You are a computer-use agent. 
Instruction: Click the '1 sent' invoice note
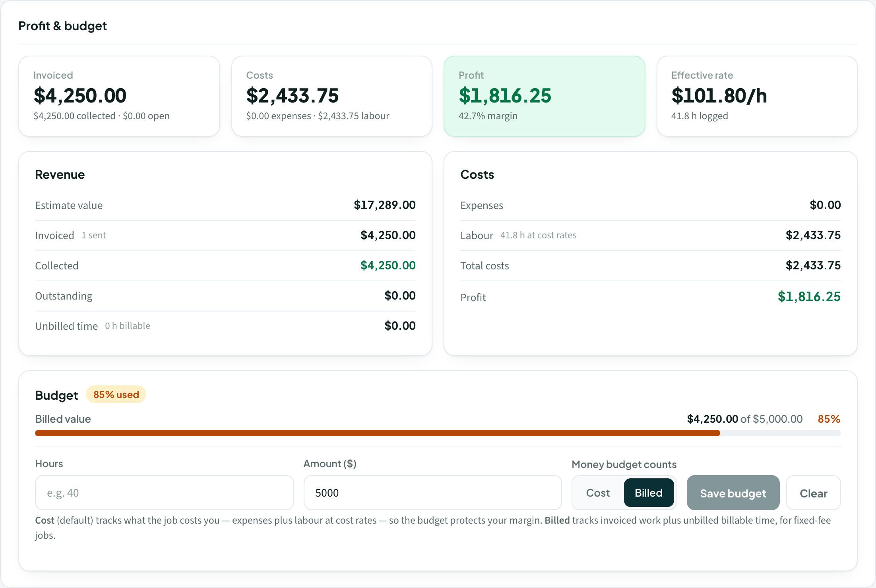94,235
